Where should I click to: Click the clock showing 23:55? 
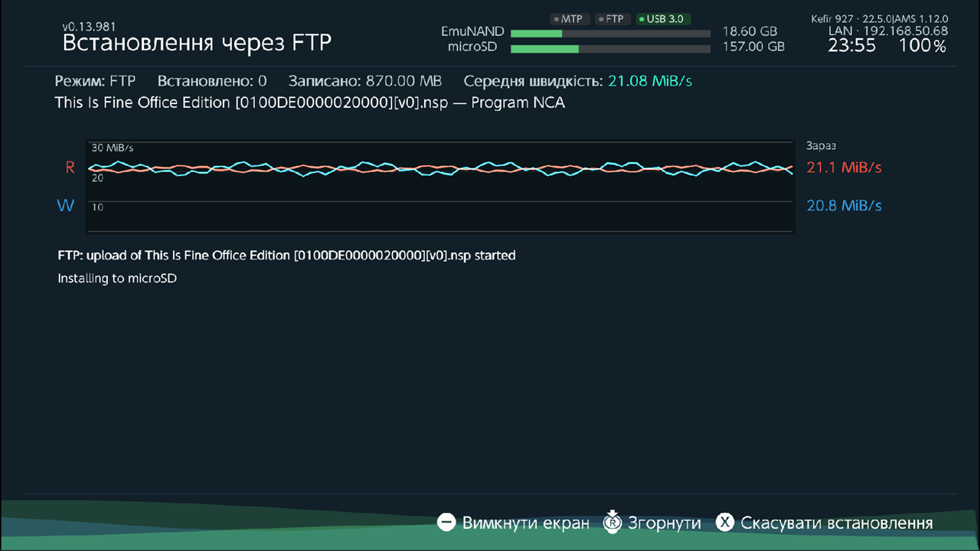(x=851, y=46)
